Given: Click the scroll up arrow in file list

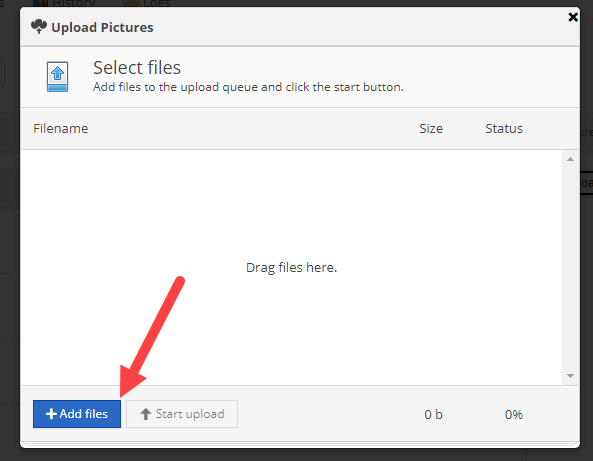Looking at the screenshot, I should click(570, 159).
